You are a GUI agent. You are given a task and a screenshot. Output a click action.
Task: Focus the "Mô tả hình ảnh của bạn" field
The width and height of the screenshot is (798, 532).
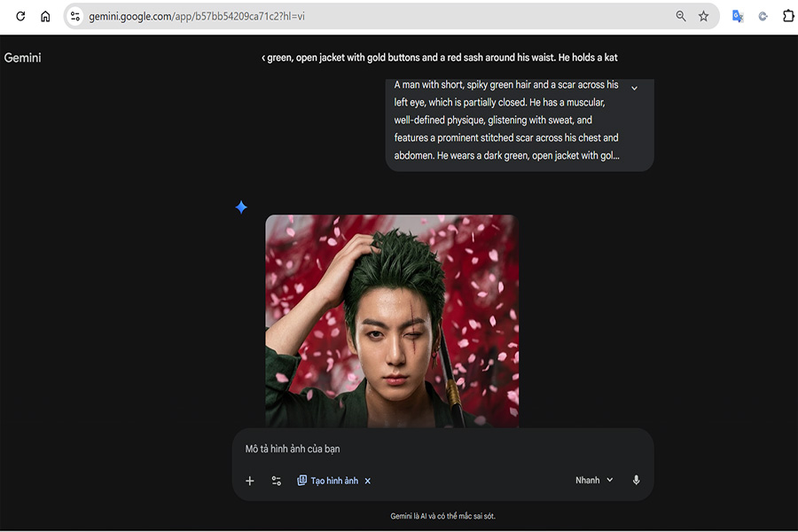pos(426,450)
